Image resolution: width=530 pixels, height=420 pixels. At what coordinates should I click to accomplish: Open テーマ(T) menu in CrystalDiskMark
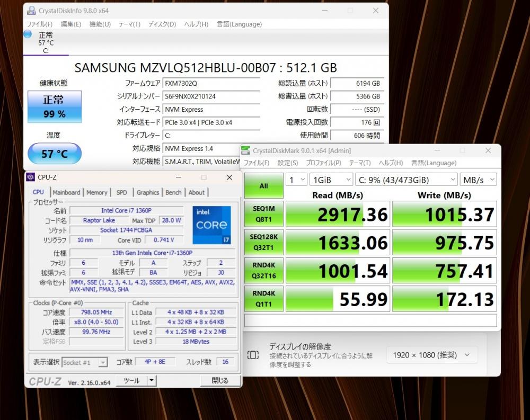360,163
